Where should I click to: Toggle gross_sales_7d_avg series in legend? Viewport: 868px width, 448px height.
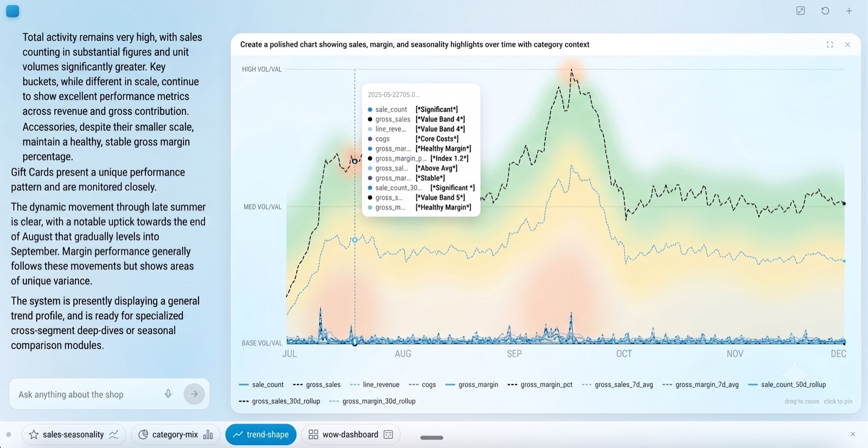click(617, 384)
